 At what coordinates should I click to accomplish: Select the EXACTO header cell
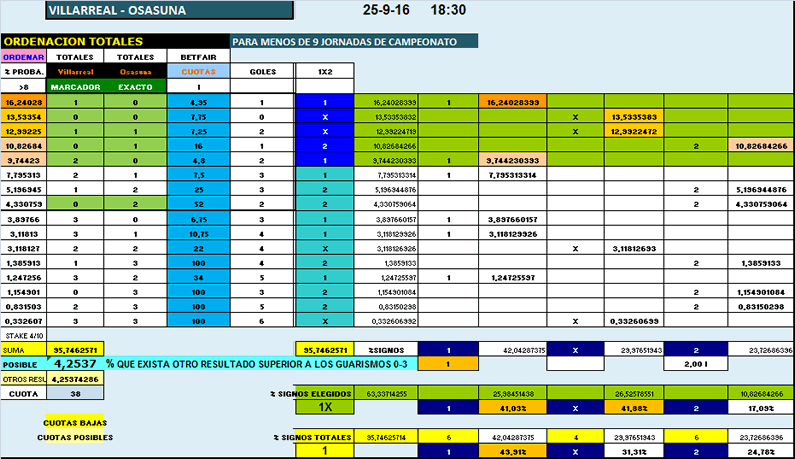click(x=135, y=87)
